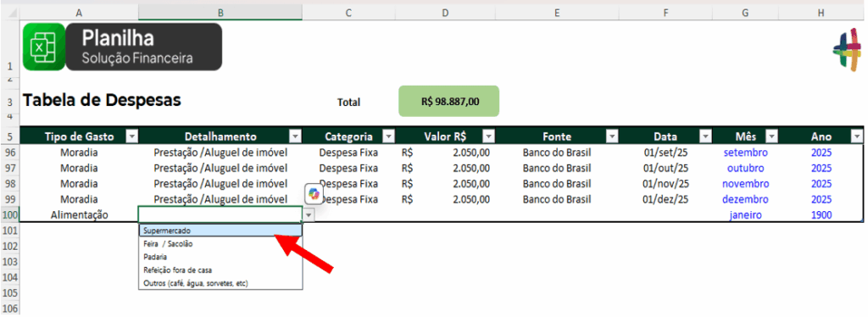Click the Planilha Solução Financeira banner
Image resolution: width=868 pixels, height=317 pixels.
(x=144, y=47)
